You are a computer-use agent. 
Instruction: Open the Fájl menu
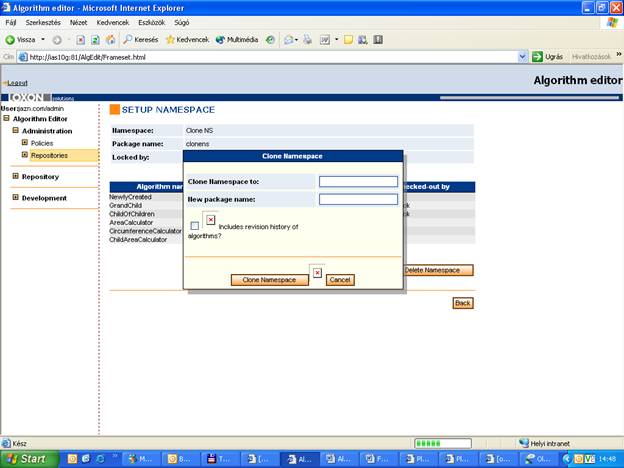[x=11, y=23]
